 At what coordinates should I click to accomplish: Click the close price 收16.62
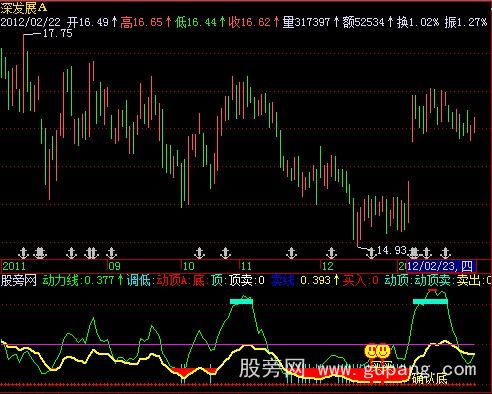point(249,22)
